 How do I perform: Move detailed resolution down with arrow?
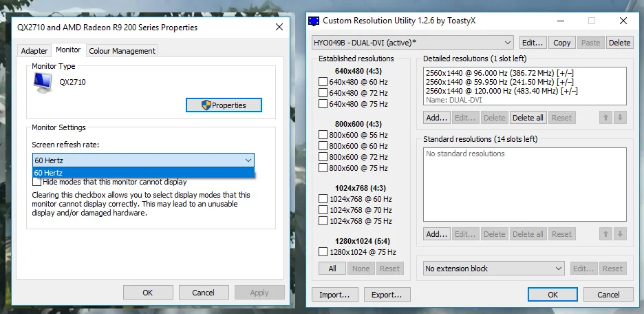pos(620,118)
